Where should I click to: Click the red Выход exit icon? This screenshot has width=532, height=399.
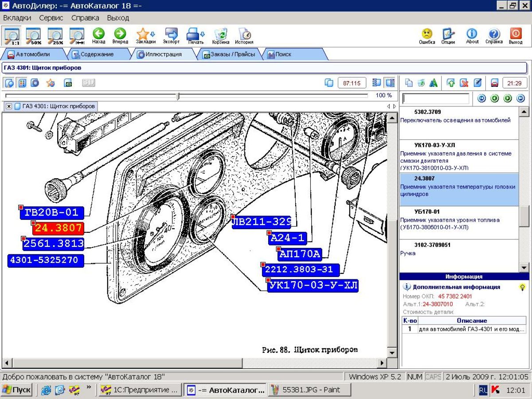pos(516,35)
